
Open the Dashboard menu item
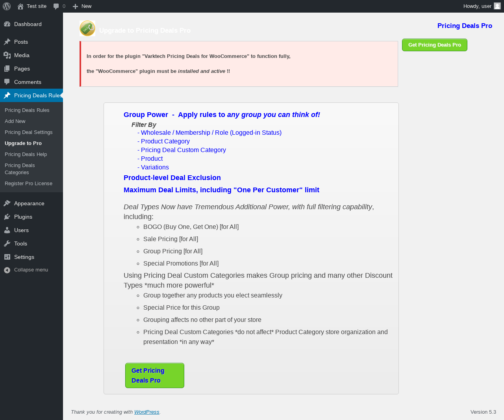(31, 24)
